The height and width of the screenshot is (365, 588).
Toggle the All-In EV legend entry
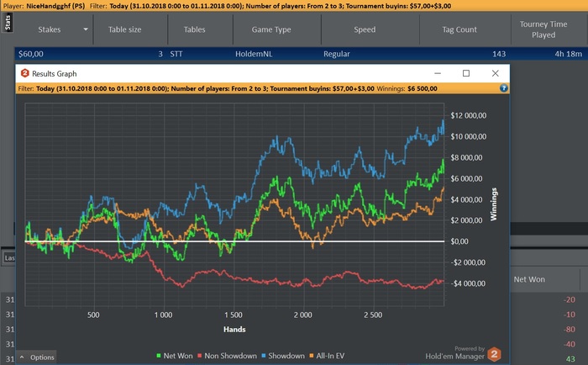point(327,356)
